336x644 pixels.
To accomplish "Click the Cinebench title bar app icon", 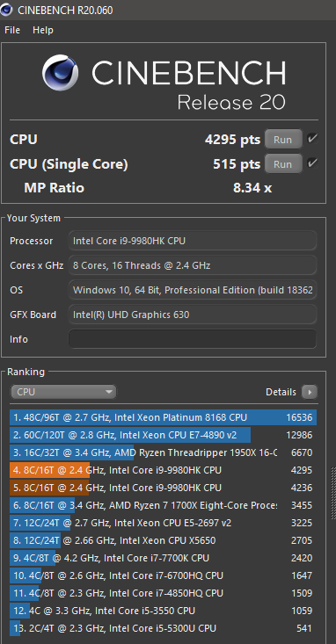I will 6,10.
